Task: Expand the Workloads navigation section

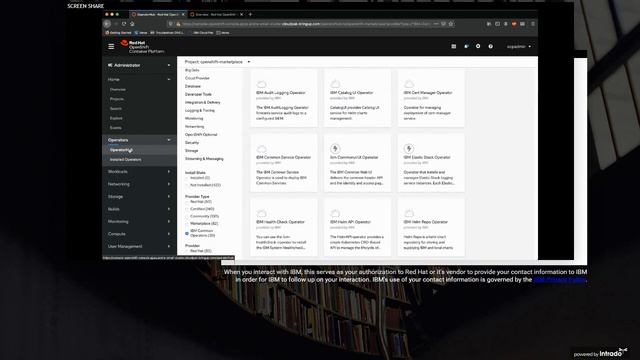Action: [x=139, y=172]
